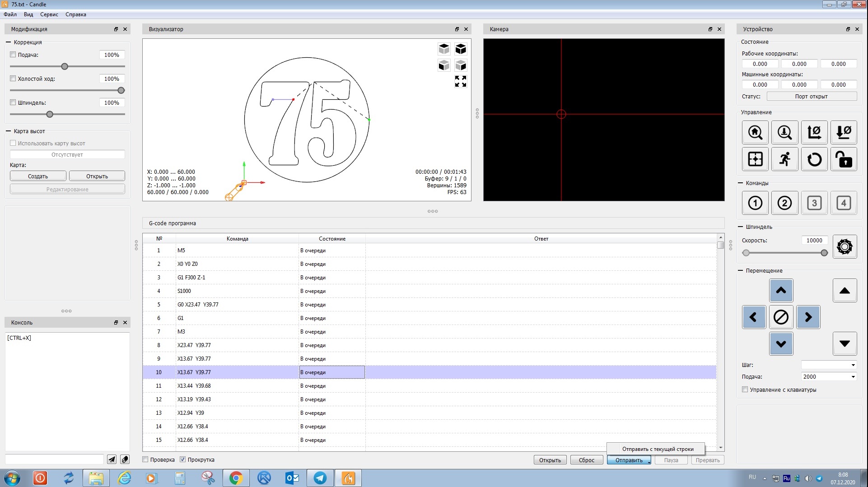Enable the Подача override checkbox
Viewport: 868px width, 487px height.
(13, 55)
